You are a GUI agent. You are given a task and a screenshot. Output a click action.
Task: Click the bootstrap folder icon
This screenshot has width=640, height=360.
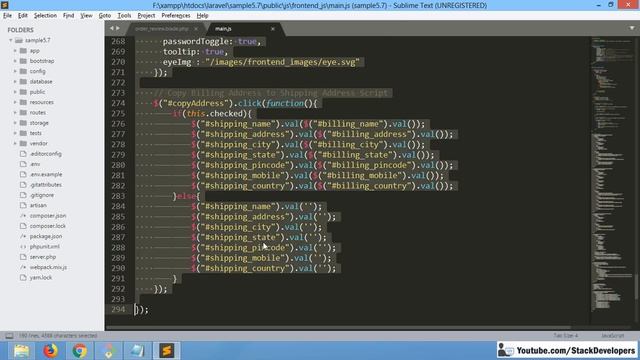(x=23, y=61)
